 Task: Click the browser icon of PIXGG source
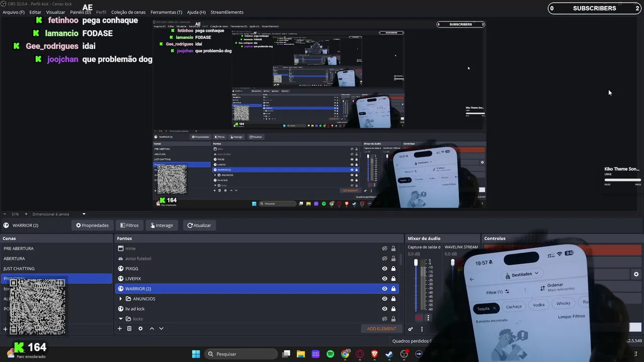[121, 268]
